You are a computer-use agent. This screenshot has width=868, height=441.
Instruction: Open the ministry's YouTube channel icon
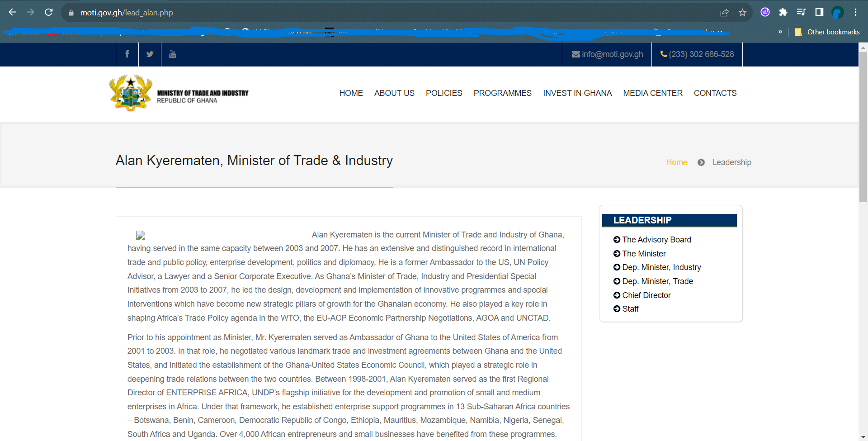click(x=172, y=54)
